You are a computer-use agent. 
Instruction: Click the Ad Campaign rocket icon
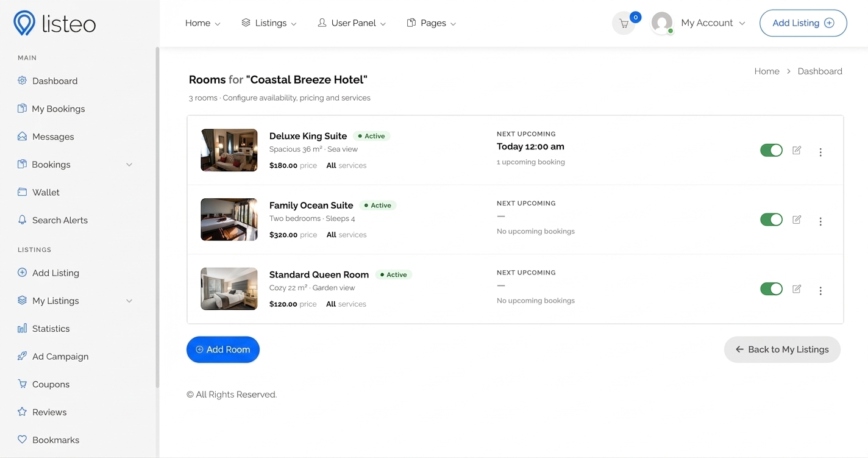tap(22, 356)
